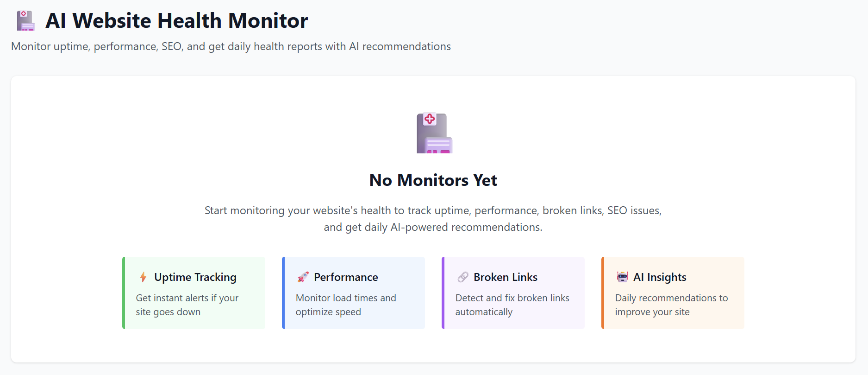Click the chain link icon for Broken Links

pos(462,277)
